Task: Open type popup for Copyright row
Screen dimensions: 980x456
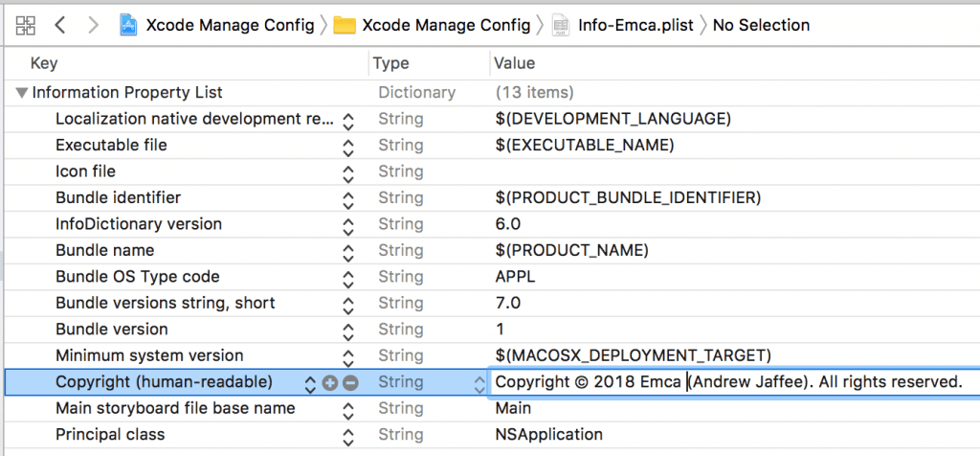Action: coord(480,382)
